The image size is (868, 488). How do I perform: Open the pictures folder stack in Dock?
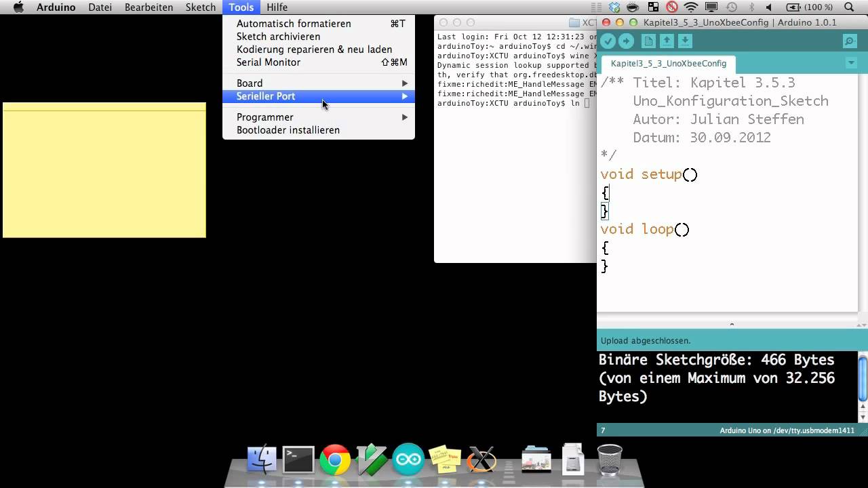pyautogui.click(x=536, y=460)
